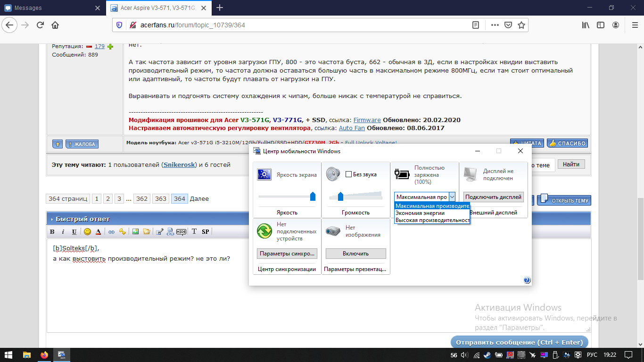The height and width of the screenshot is (362, 644).
Task: Open the power plan combo box 'Максимальная про'
Action: coord(425,197)
